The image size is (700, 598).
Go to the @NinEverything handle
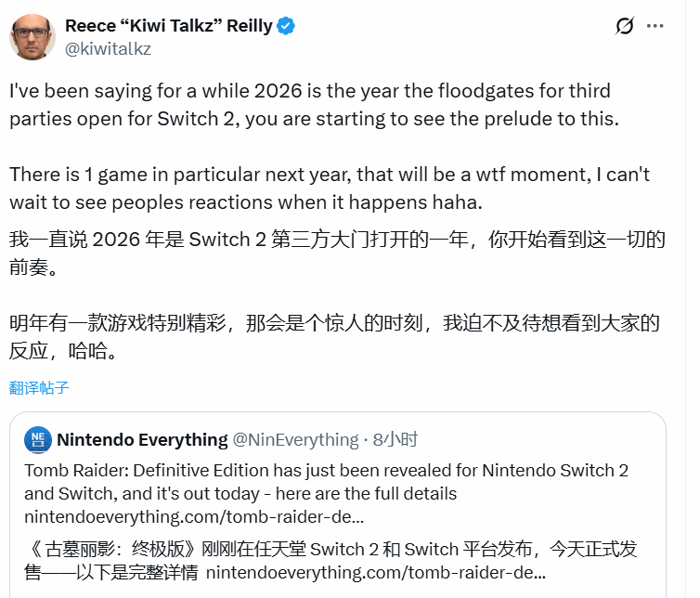tap(295, 439)
